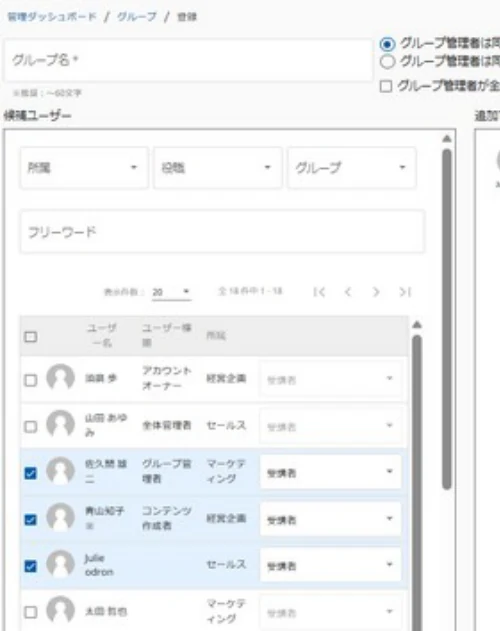This screenshot has width=500, height=631.
Task: Click the outer candidate panel scrollbar thumb
Action: 446,319
